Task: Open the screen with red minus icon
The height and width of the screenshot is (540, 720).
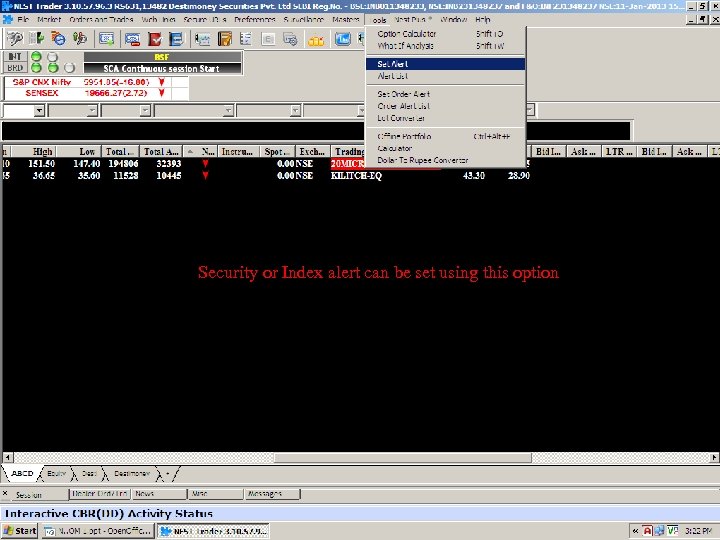Action: (133, 39)
